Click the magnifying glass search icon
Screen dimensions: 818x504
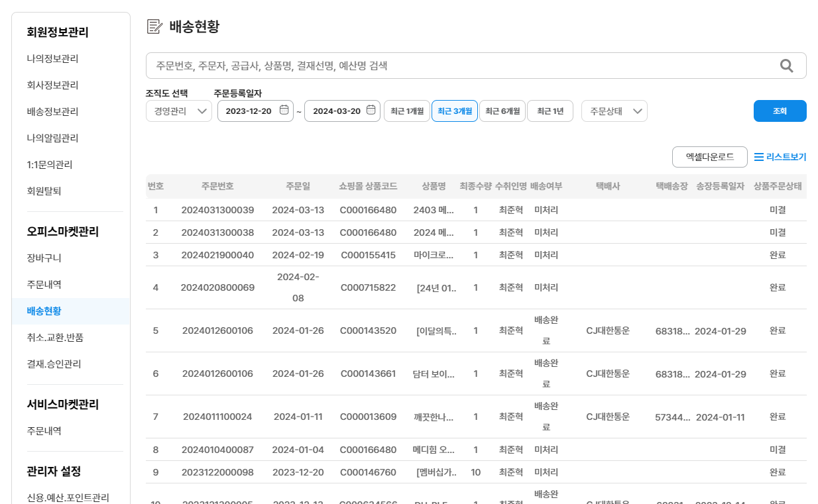786,66
